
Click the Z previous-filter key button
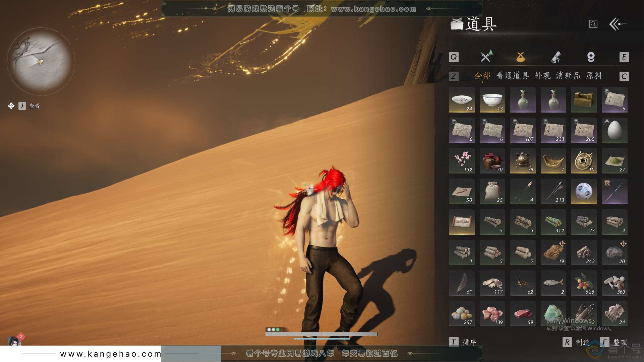(x=454, y=76)
